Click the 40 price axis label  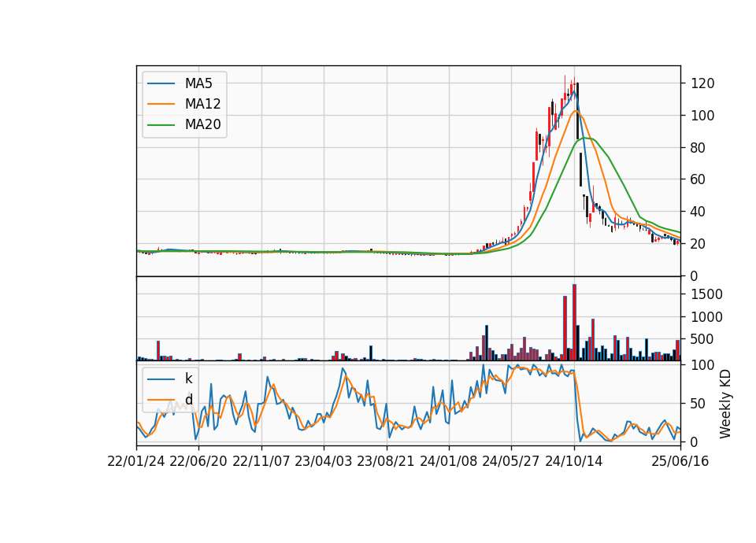tap(698, 212)
